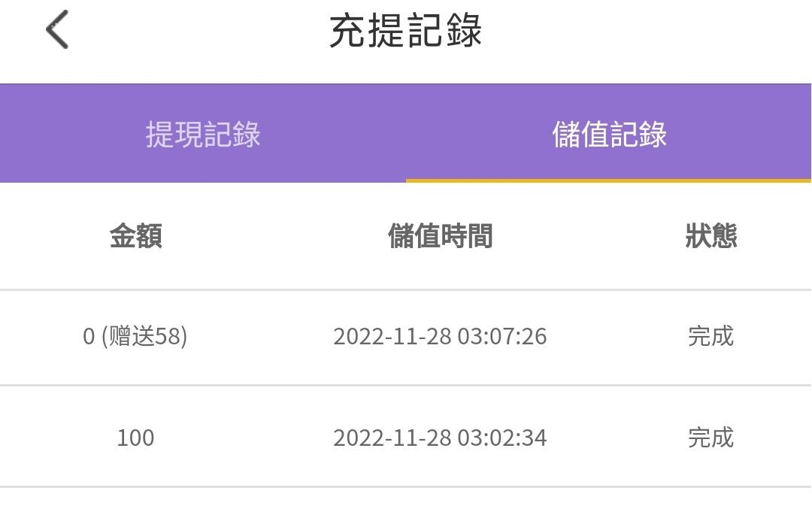Click the date of the 03:02:34 record

coord(392,438)
